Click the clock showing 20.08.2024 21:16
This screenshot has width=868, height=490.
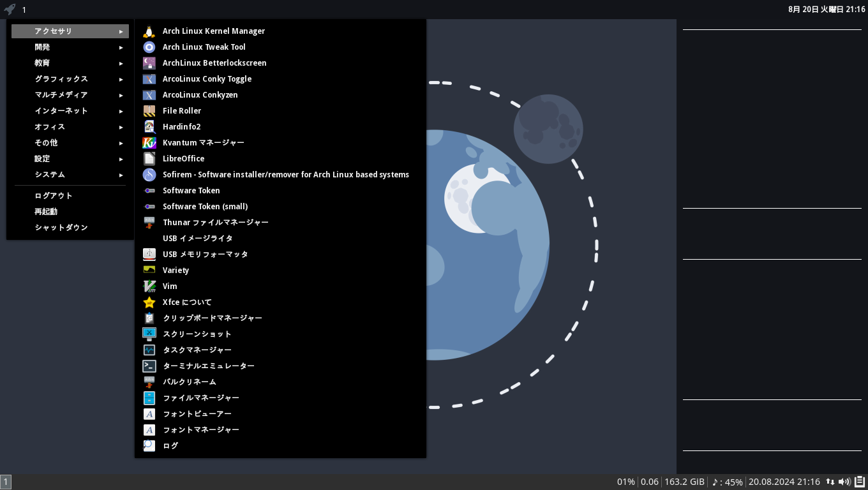pyautogui.click(x=784, y=482)
